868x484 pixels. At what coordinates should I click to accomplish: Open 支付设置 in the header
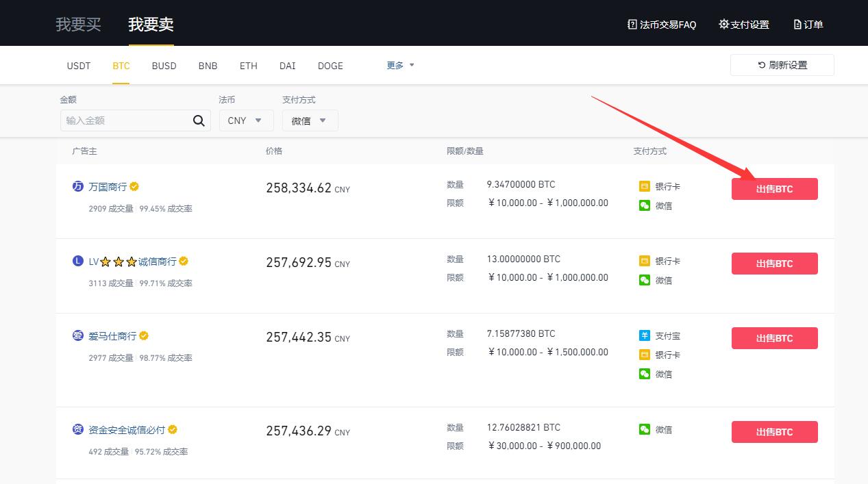[744, 25]
